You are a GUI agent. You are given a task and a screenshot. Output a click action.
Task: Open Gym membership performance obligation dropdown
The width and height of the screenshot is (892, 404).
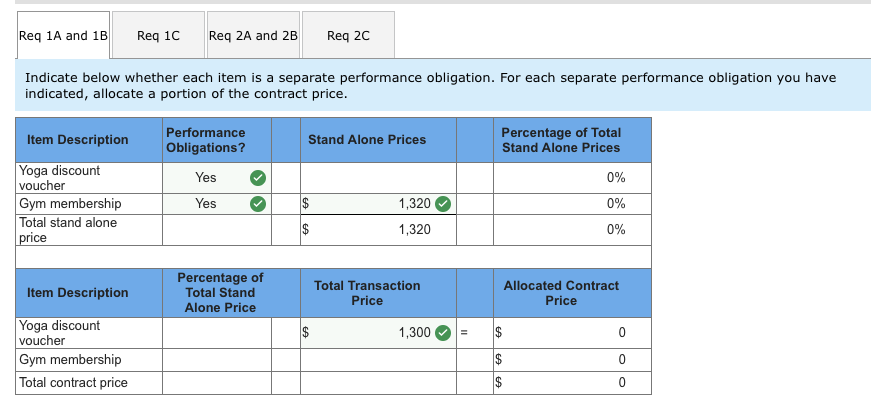(217, 204)
